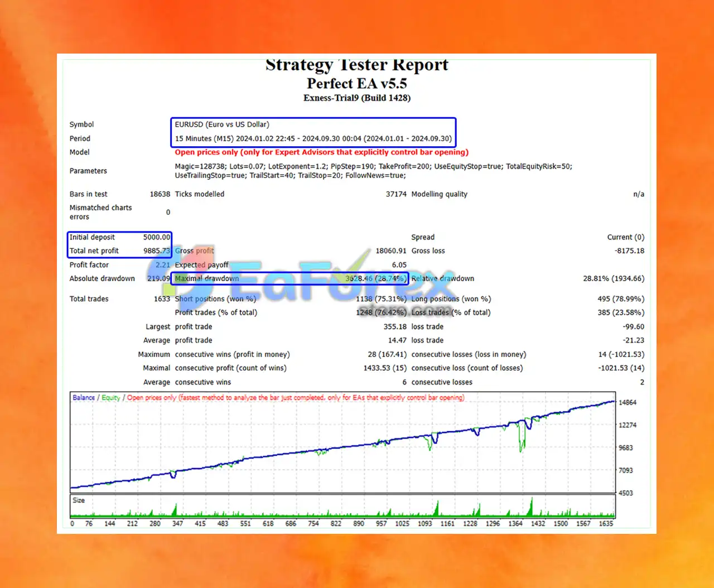Click the red 'Open prices only' model text

tap(322, 152)
